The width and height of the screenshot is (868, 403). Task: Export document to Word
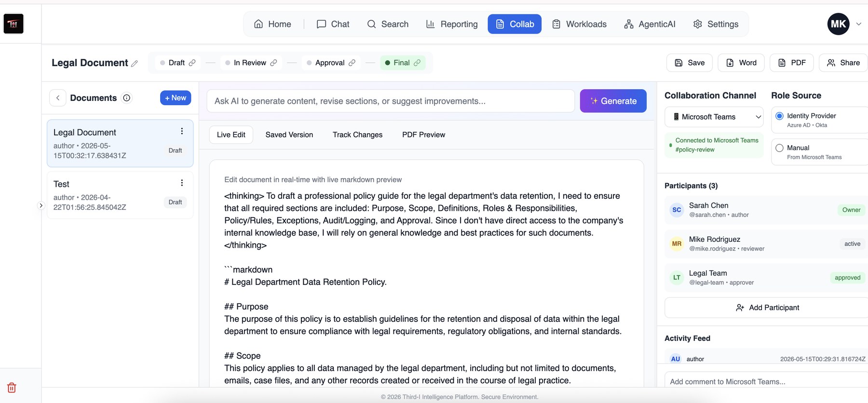pyautogui.click(x=741, y=63)
